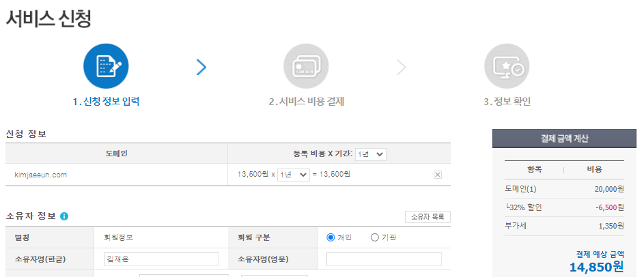The image size is (644, 277).
Task: Click the blue arrow between steps 1 and 2
Action: pyautogui.click(x=201, y=68)
